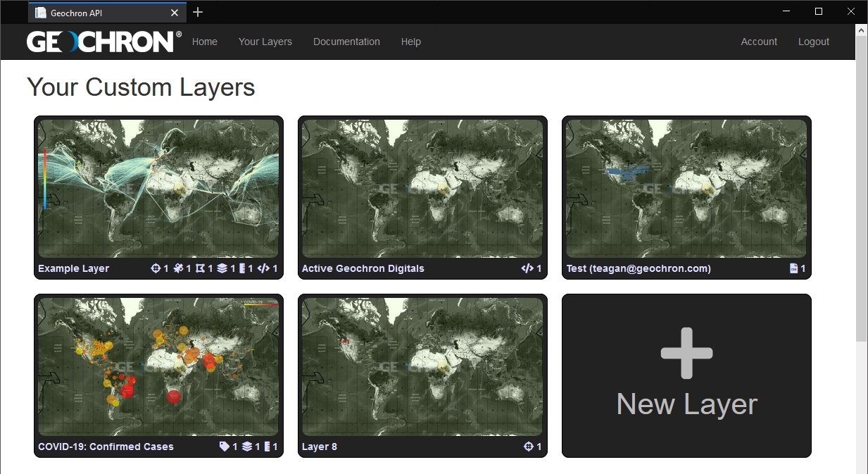Go to the Home page
Image resolution: width=868 pixels, height=474 pixels.
tap(205, 42)
